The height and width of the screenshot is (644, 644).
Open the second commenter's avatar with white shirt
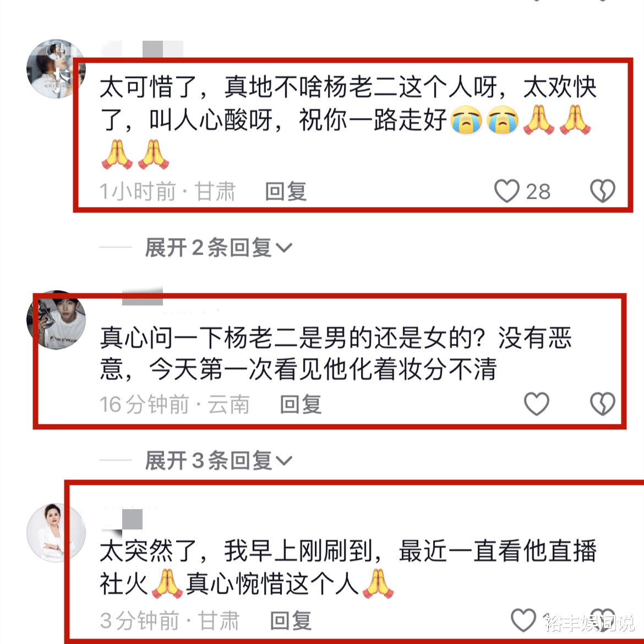click(56, 320)
